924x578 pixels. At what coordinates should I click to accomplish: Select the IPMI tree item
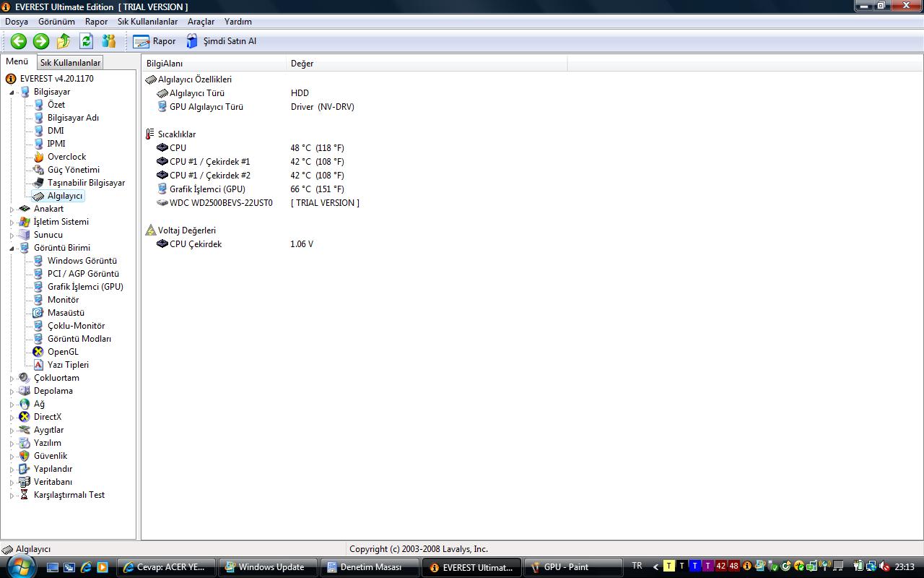point(56,144)
